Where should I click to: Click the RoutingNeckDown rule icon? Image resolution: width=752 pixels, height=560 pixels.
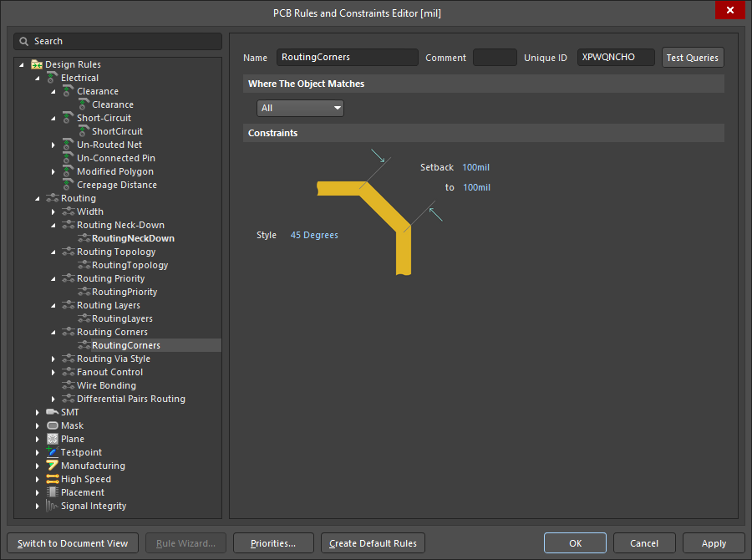click(84, 238)
